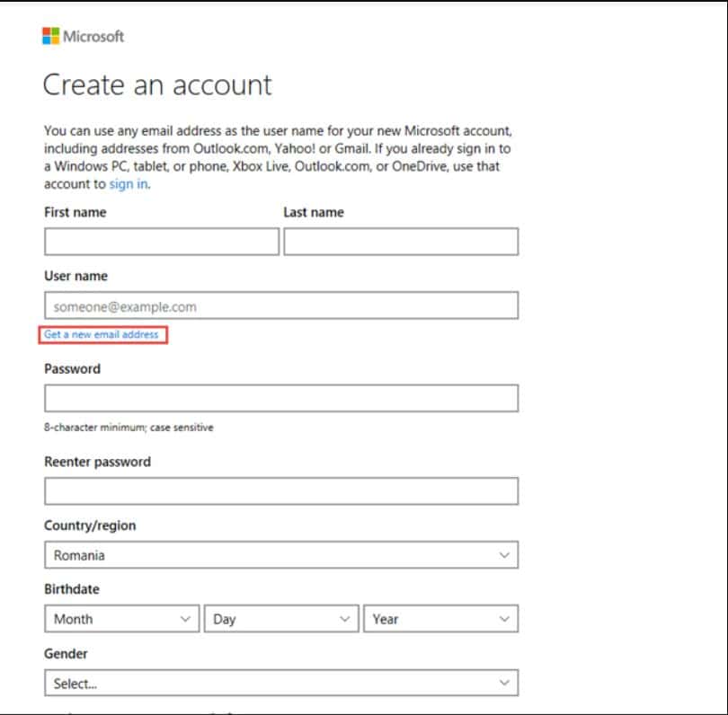This screenshot has height=715, width=728.
Task: Focus the First name text box
Action: coord(162,242)
